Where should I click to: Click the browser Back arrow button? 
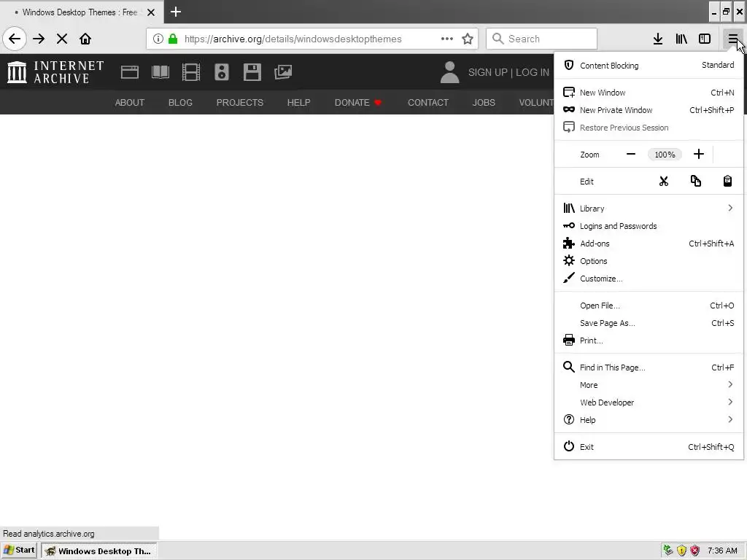coord(15,39)
